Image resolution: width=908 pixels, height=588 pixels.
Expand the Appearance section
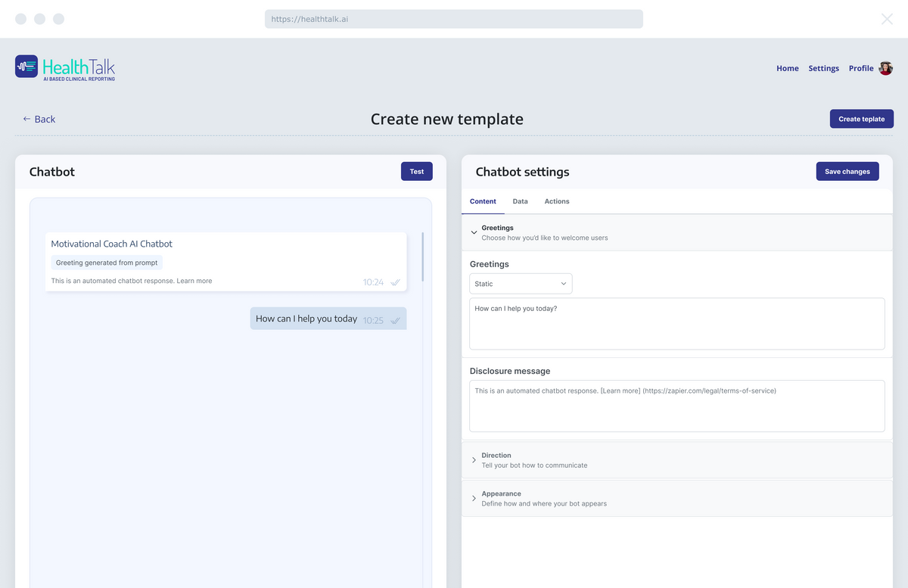(x=474, y=498)
